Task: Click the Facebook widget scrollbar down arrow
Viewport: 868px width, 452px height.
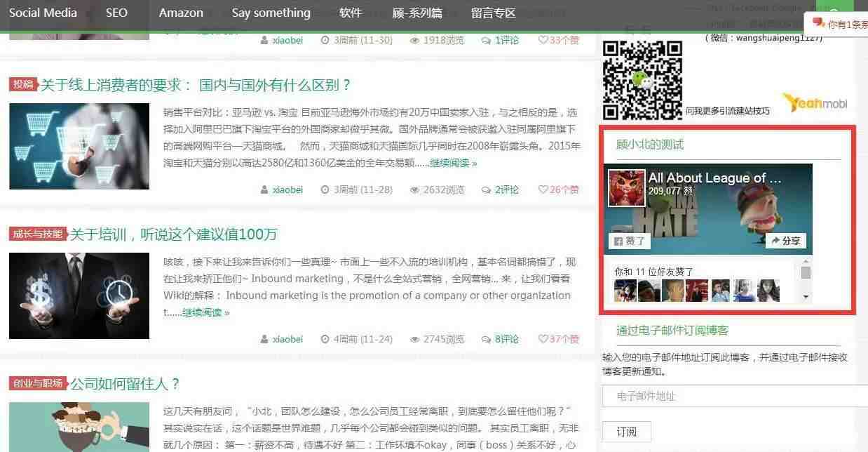Action: (x=806, y=298)
